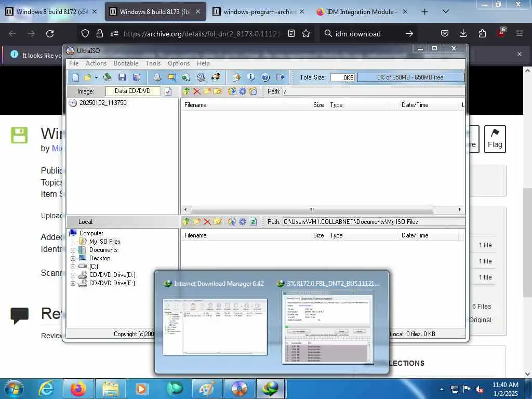Click the image Path input field
Viewport: 532px width, 399px height.
coord(374,91)
